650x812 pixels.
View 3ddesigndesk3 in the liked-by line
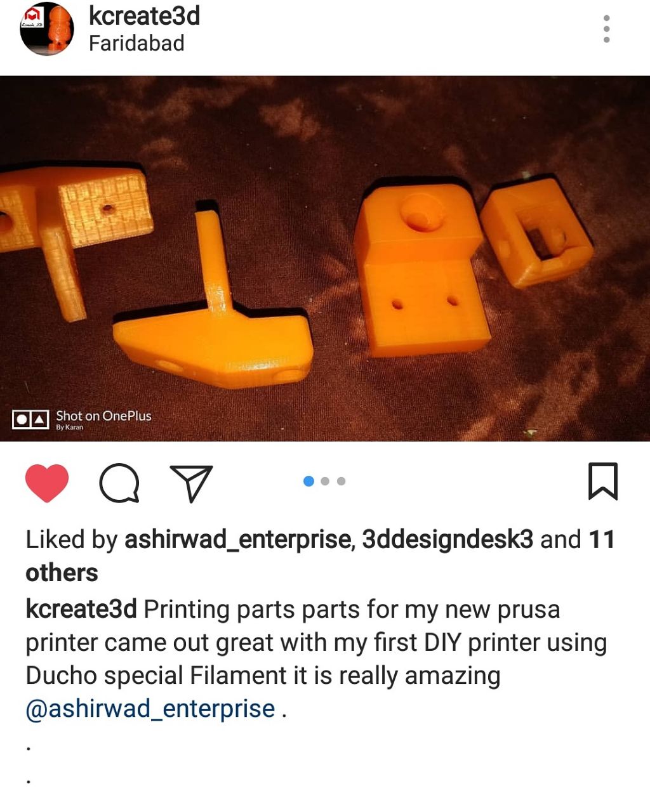(x=448, y=540)
